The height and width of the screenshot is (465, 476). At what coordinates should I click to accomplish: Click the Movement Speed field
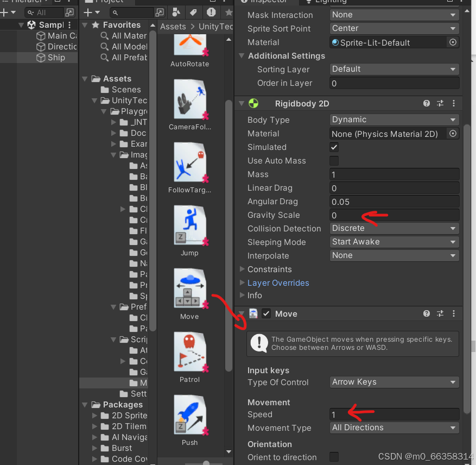(x=395, y=414)
